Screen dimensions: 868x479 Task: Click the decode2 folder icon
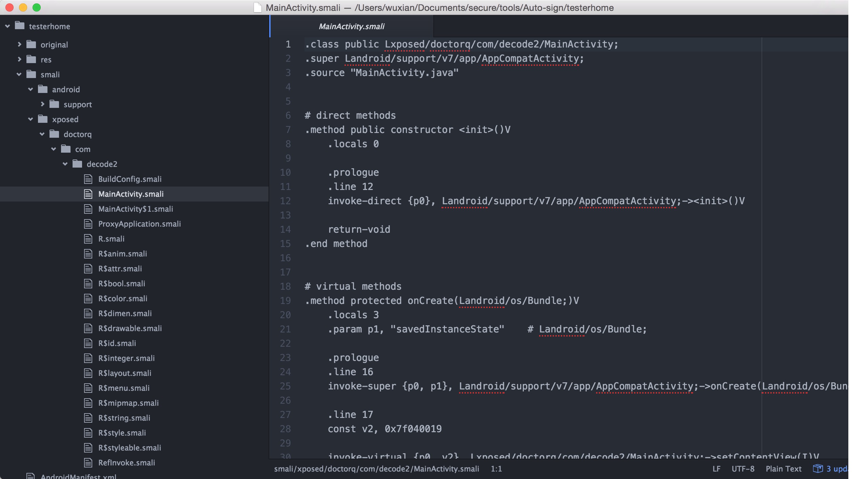tap(77, 164)
